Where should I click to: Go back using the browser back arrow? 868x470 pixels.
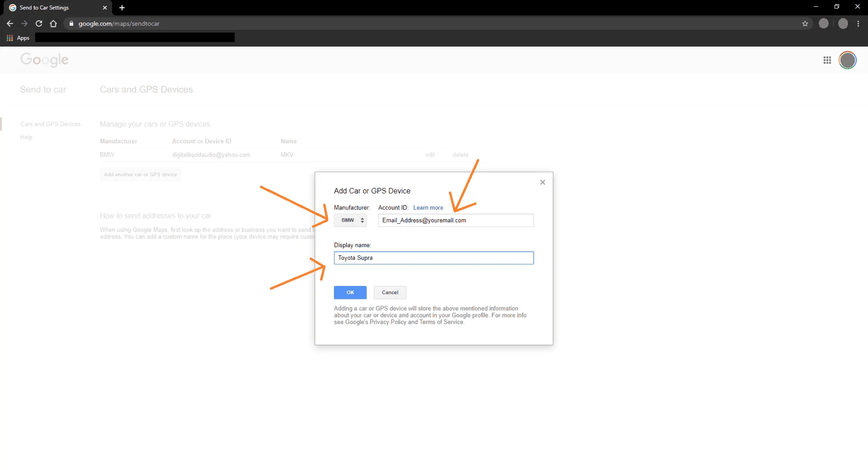10,23
